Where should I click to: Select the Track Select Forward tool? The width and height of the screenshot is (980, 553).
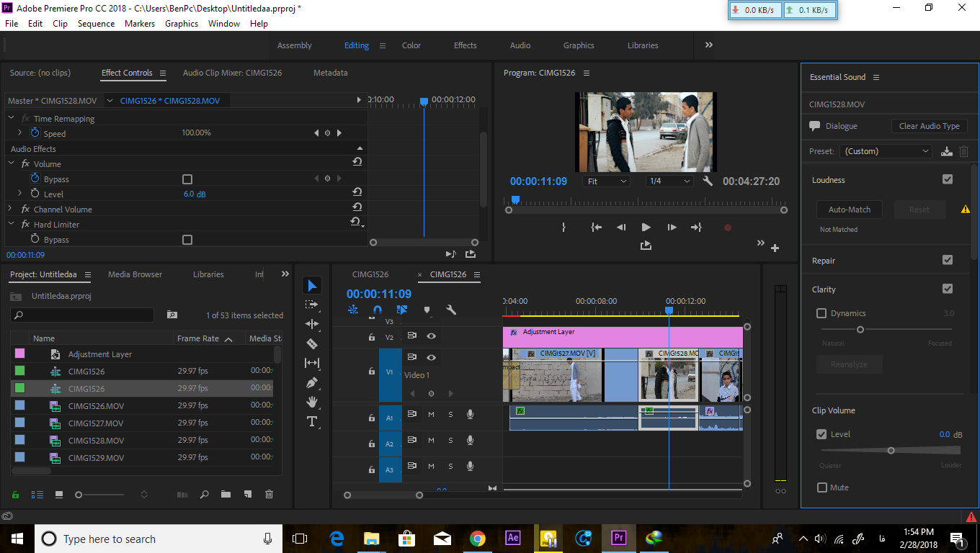(311, 305)
